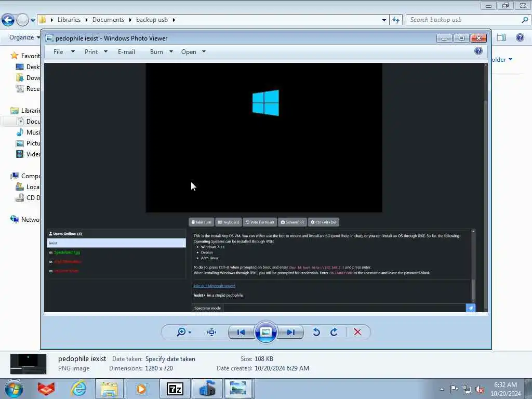Delete the picture with the red X

tap(357, 332)
